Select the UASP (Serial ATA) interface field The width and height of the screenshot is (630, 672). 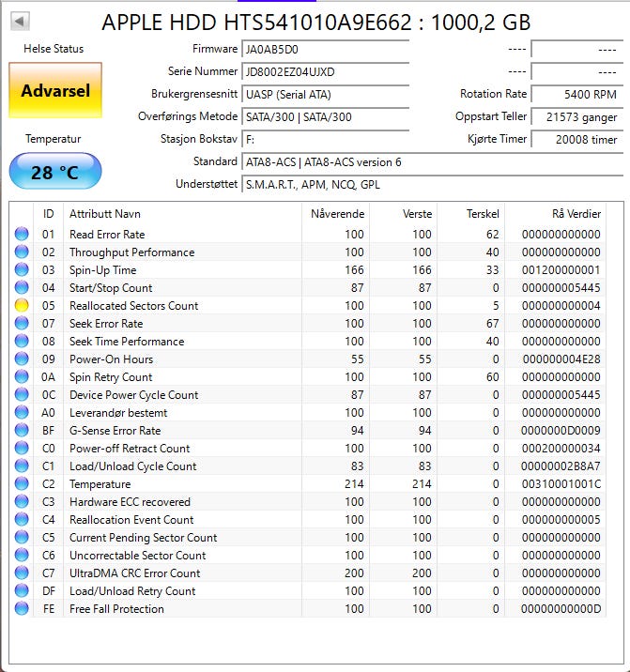click(326, 94)
